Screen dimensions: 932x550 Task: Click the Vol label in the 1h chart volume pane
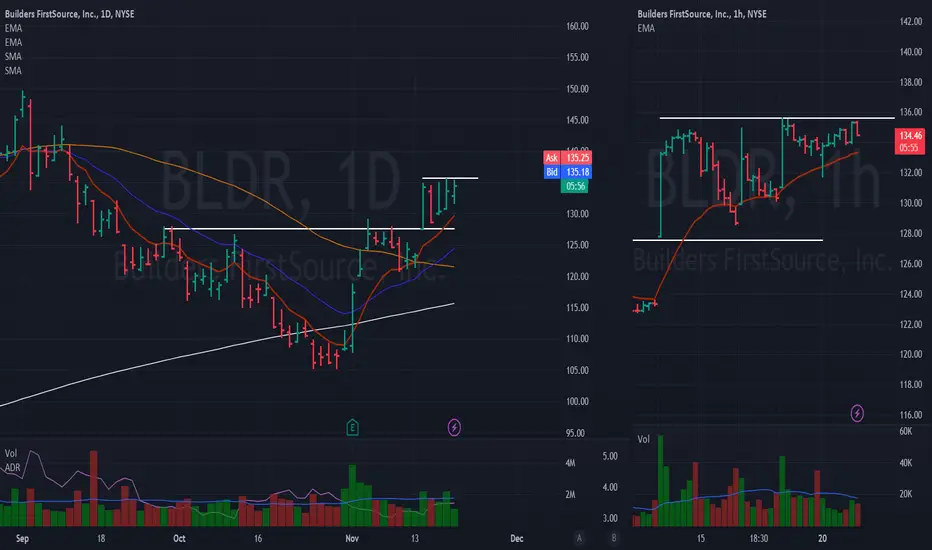point(644,439)
